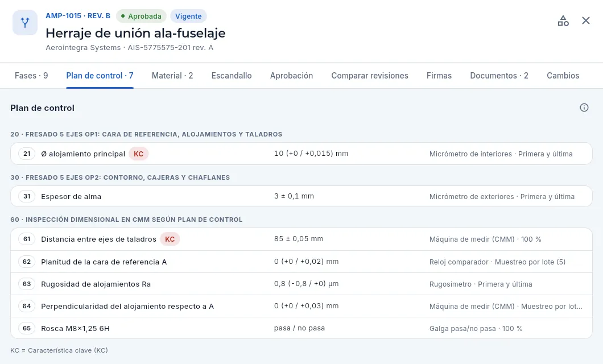This screenshot has width=603, height=364.
Task: Click the KC badge on alojamiento principal
Action: click(138, 154)
